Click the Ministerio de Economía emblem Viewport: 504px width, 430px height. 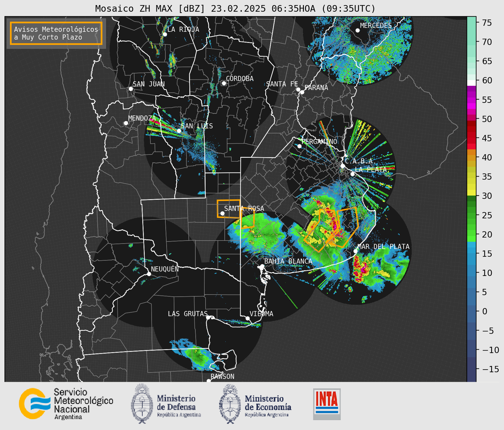click(x=230, y=404)
